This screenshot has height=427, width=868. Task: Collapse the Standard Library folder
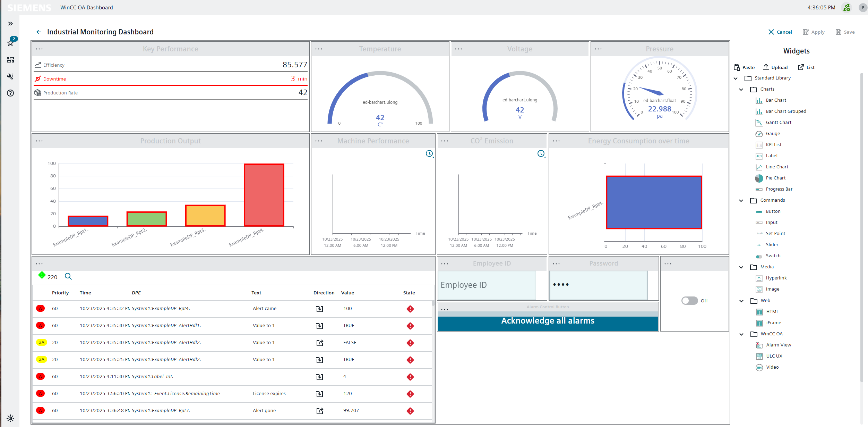tap(736, 78)
